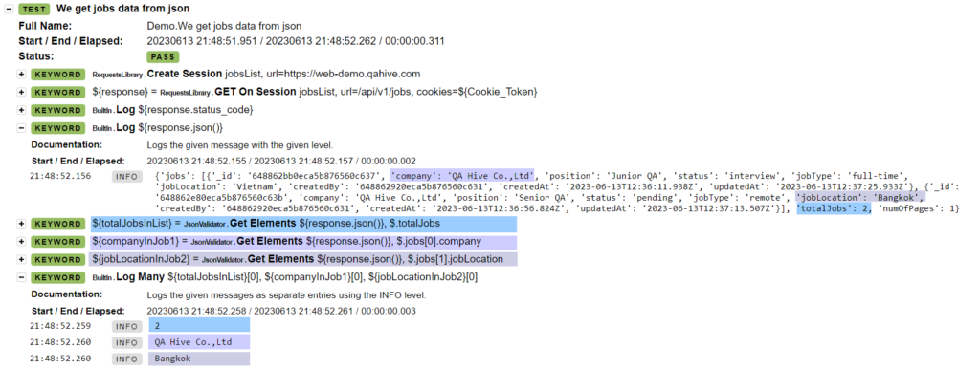980x370 pixels.
Task: Collapse the 'We get jobs data from json' test
Action: [x=9, y=9]
